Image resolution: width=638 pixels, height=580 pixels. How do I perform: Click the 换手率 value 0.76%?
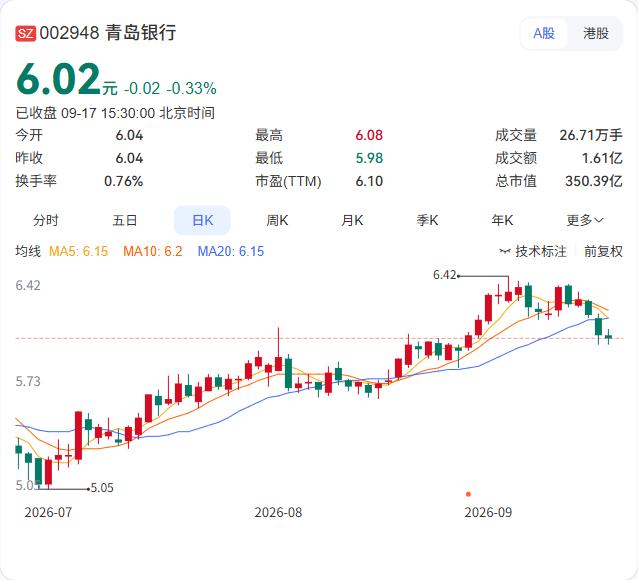coord(124,181)
